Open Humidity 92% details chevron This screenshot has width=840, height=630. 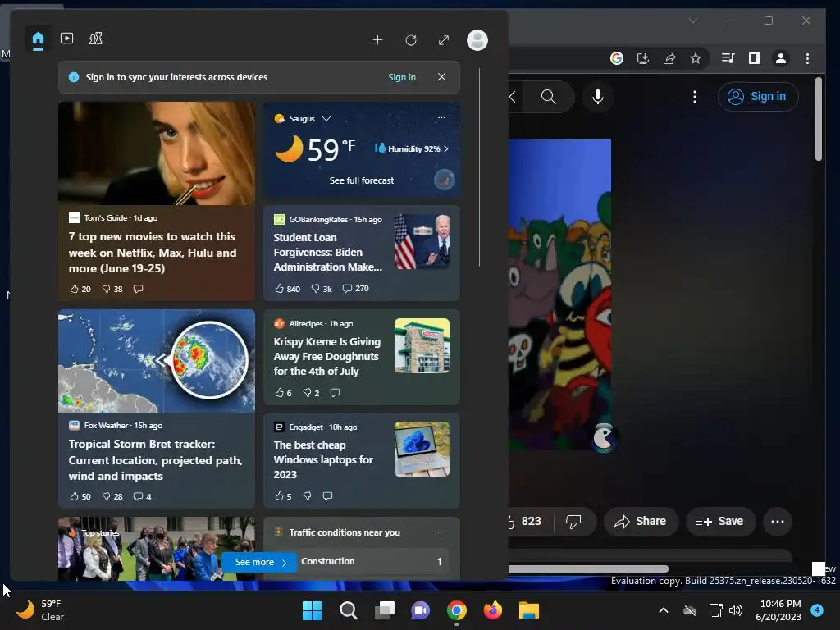(446, 149)
